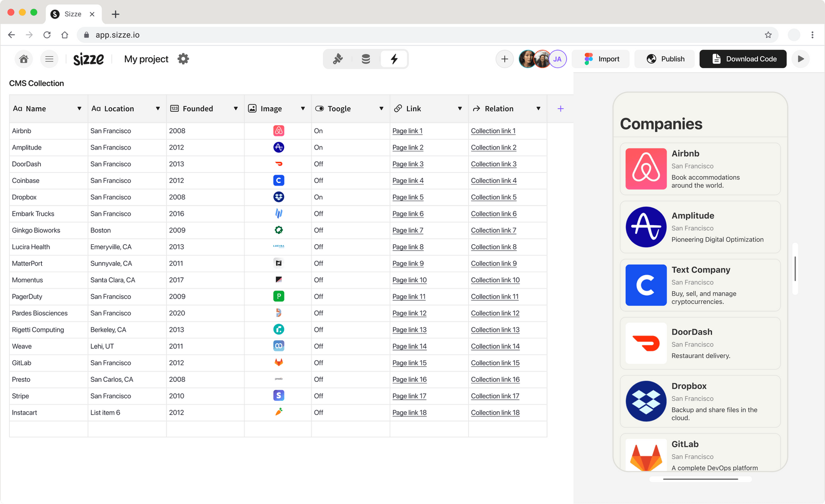Open the database CMS mode icon
The width and height of the screenshot is (825, 504).
tap(366, 59)
